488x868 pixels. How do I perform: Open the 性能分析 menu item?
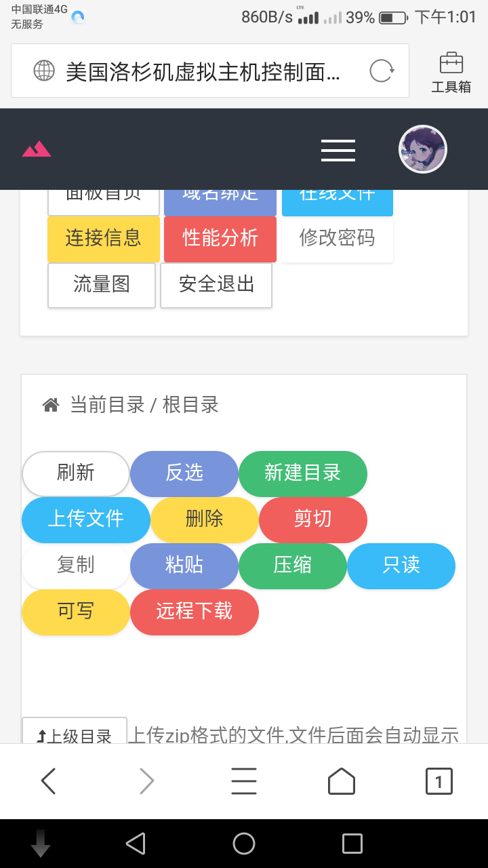tap(220, 239)
